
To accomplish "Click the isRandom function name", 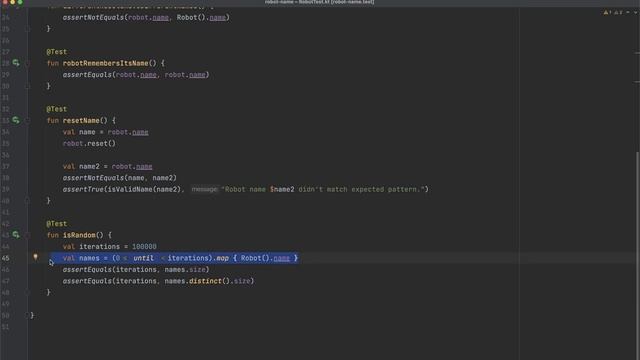I will [x=79, y=235].
